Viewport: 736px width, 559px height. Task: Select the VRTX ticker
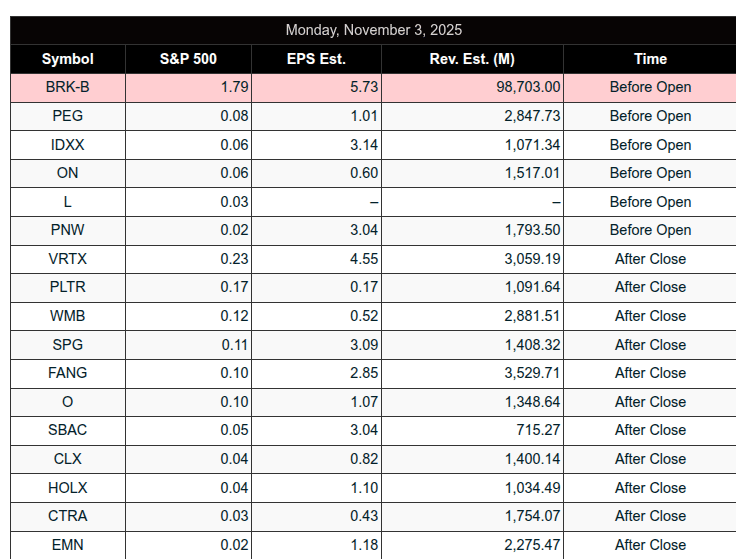click(x=67, y=259)
